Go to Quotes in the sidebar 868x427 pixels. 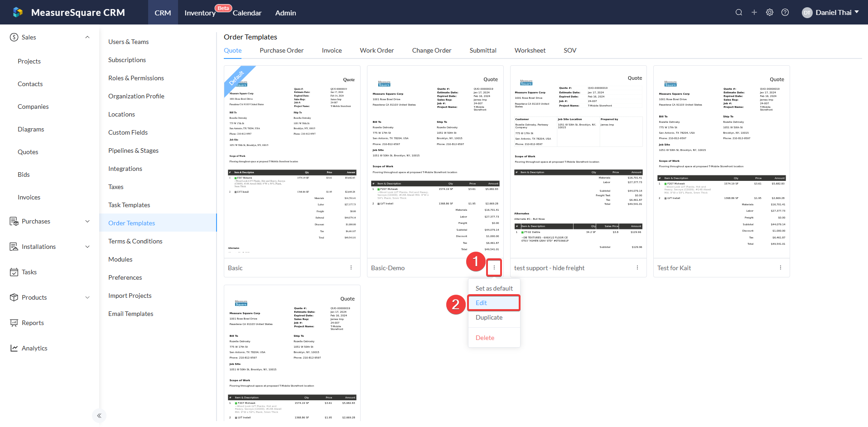click(x=28, y=152)
